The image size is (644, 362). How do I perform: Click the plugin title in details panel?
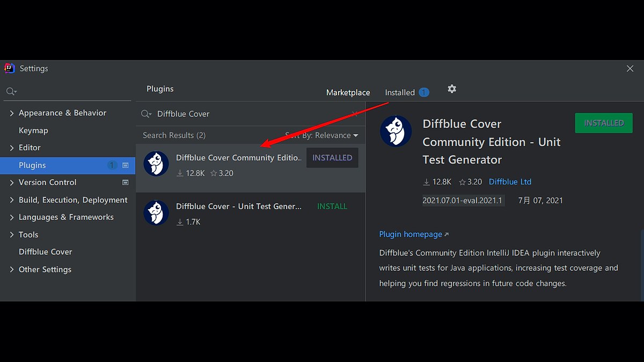(492, 142)
